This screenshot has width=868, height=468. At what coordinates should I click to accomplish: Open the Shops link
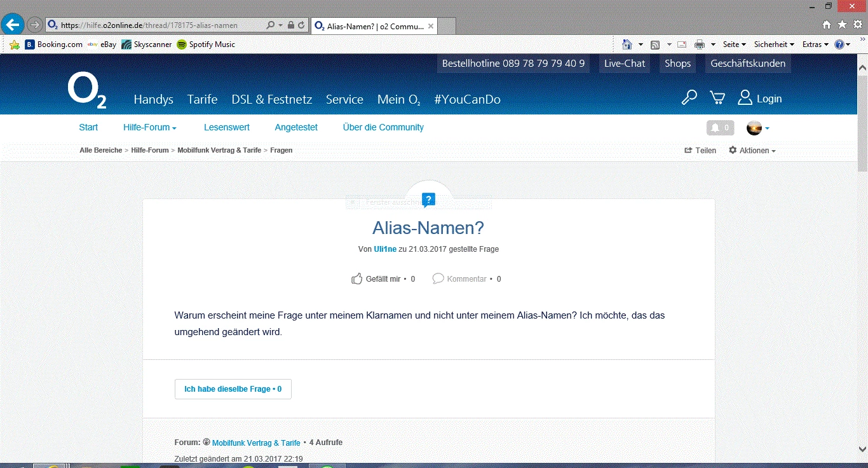tap(677, 64)
